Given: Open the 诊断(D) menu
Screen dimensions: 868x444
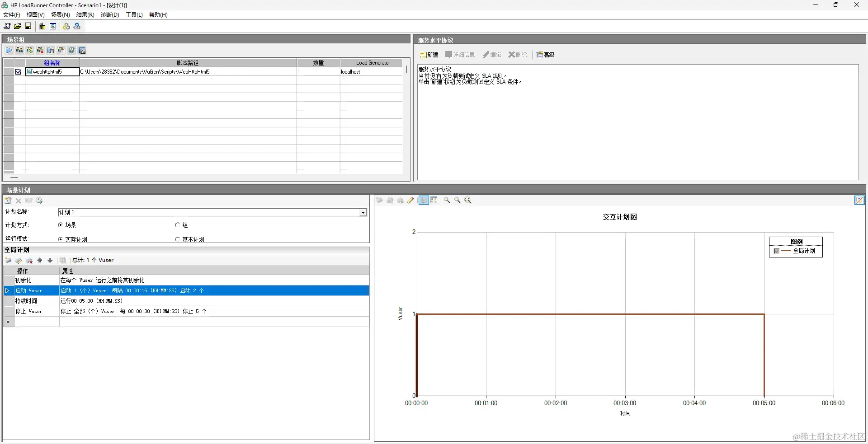Looking at the screenshot, I should point(110,15).
